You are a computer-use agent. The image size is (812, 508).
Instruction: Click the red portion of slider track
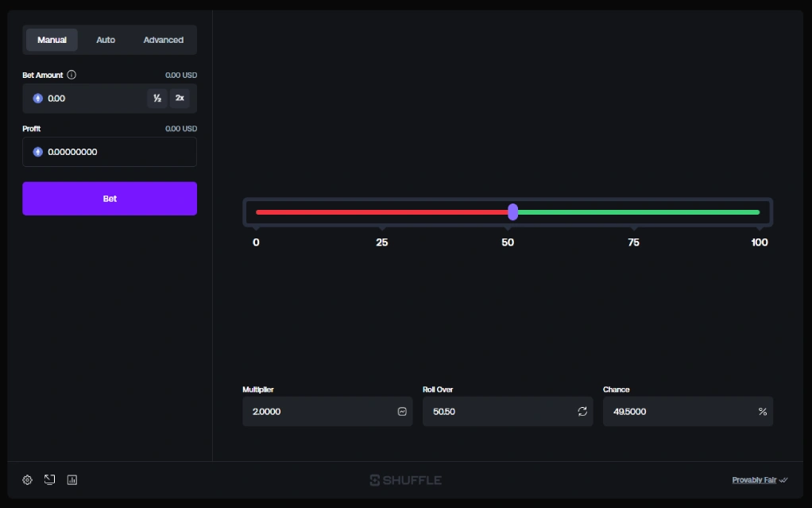(x=381, y=212)
